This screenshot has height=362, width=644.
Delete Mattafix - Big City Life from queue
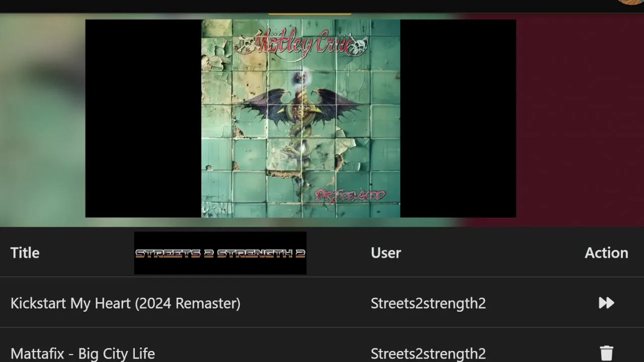click(x=606, y=353)
